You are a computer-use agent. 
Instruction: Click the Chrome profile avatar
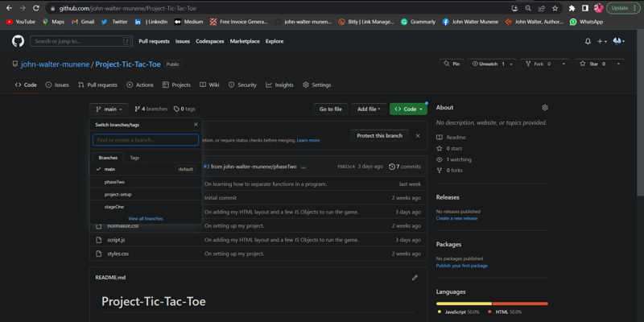tap(598, 8)
